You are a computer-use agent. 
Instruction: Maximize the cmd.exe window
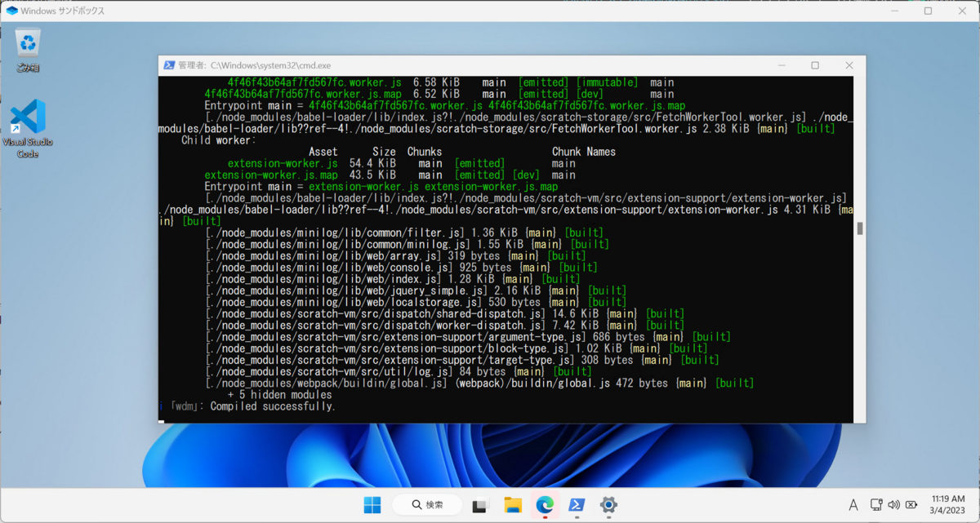pos(815,65)
